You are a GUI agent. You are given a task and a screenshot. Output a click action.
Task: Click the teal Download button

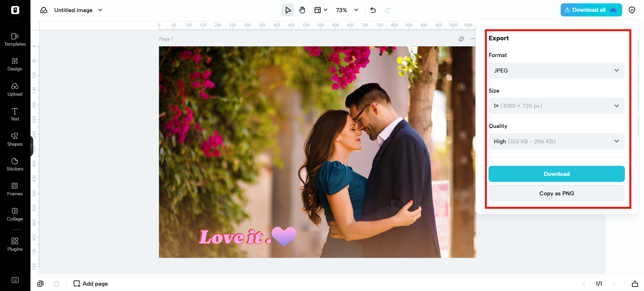556,174
